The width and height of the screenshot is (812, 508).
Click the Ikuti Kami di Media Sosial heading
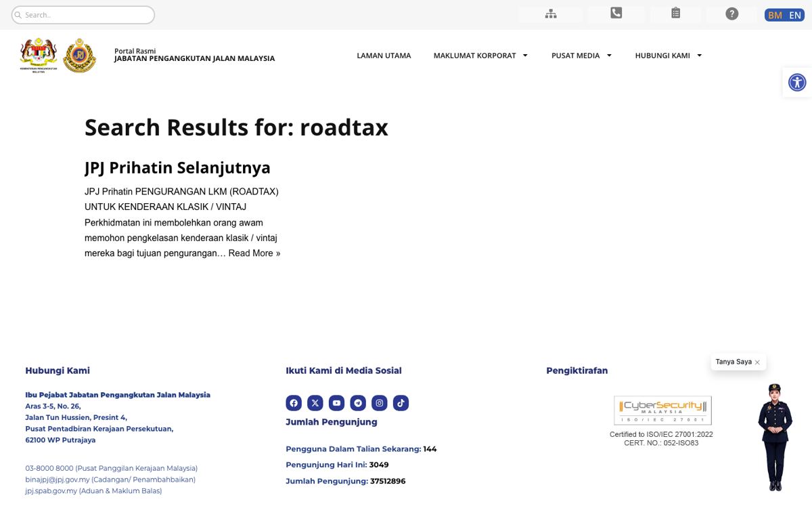pos(344,371)
